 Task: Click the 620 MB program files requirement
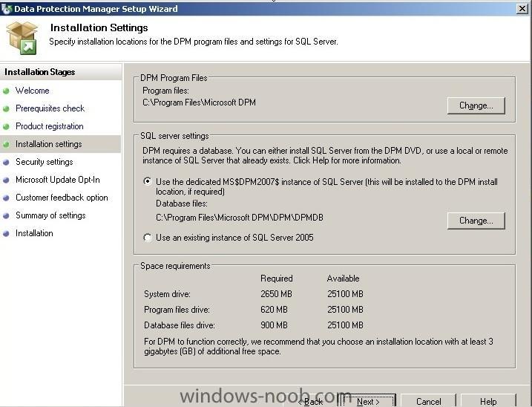coord(274,310)
